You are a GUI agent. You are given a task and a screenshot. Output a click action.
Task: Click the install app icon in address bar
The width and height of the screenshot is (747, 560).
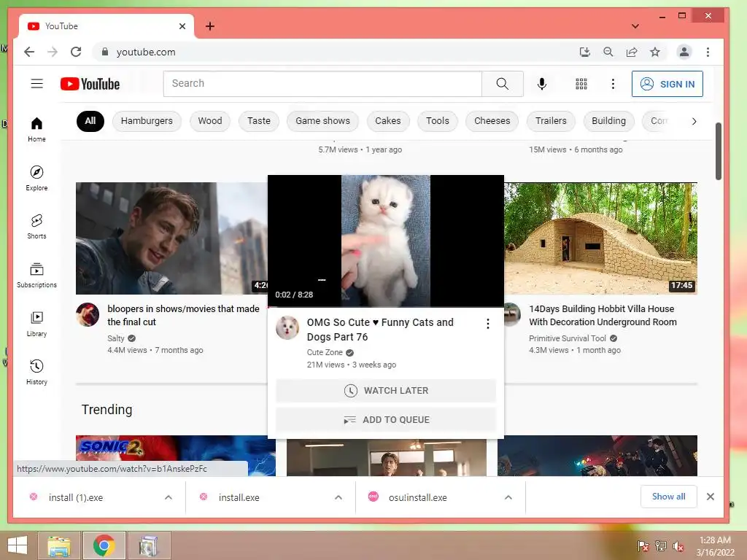coord(584,52)
